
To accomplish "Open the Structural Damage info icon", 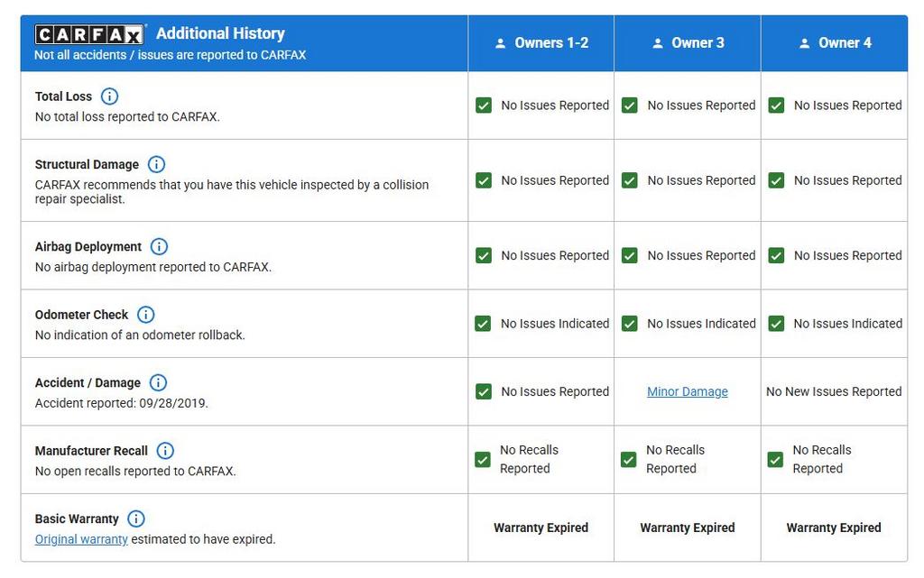I will (x=156, y=164).
